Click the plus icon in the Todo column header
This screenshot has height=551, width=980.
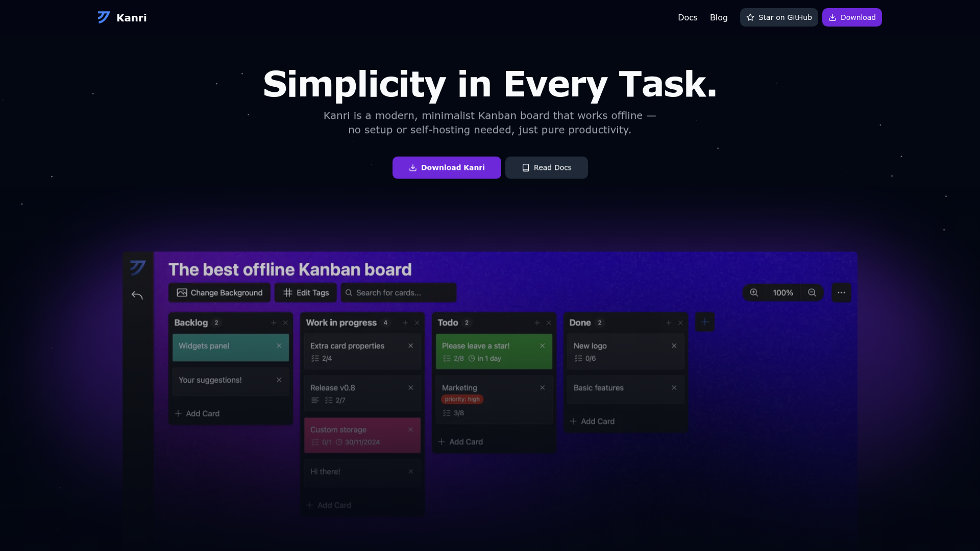pos(537,323)
